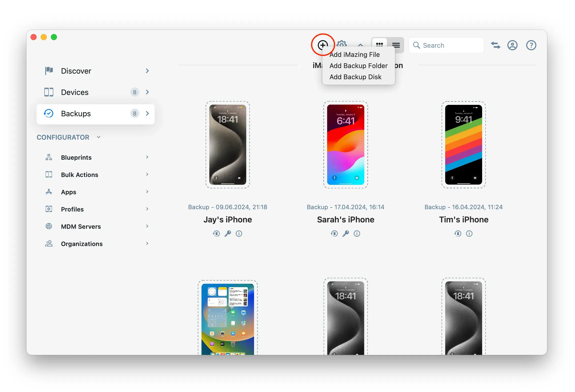Image resolution: width=575 pixels, height=392 pixels.
Task: Select the Backups icon in the sidebar
Action: click(49, 113)
